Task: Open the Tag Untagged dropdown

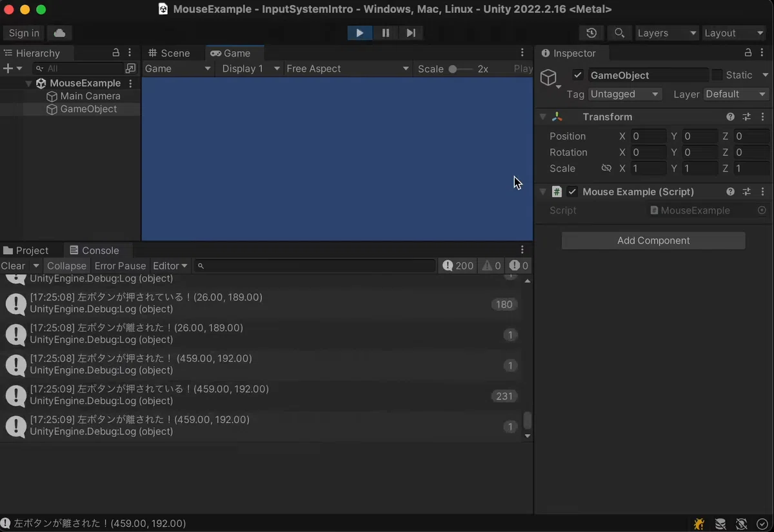Action: point(625,94)
